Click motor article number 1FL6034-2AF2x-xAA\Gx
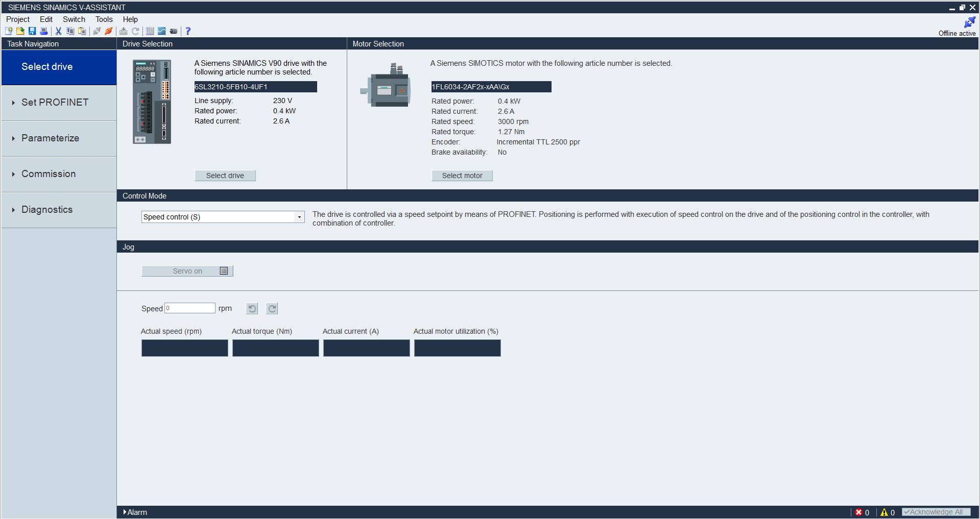This screenshot has height=519, width=980. pyautogui.click(x=491, y=87)
